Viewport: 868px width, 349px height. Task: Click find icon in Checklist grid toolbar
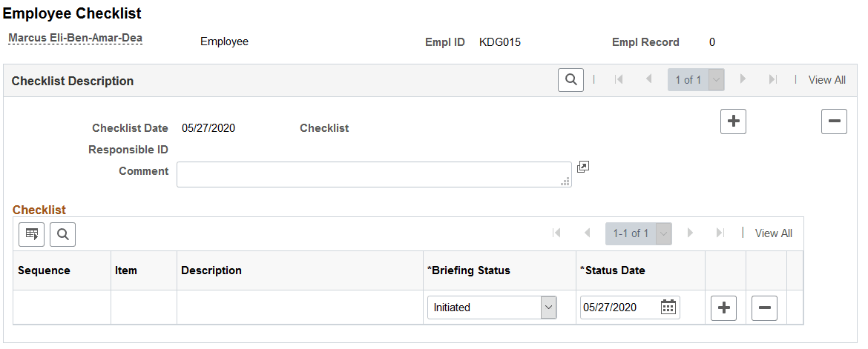[62, 234]
